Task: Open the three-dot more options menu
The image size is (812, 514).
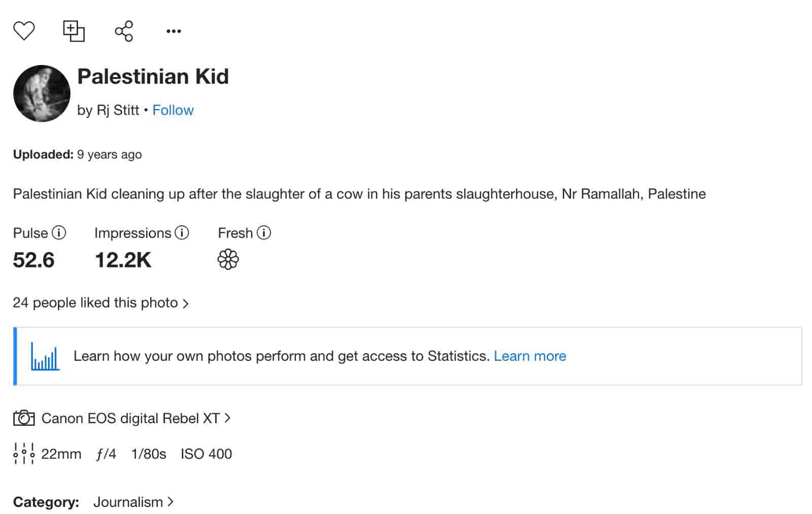Action: point(174,31)
